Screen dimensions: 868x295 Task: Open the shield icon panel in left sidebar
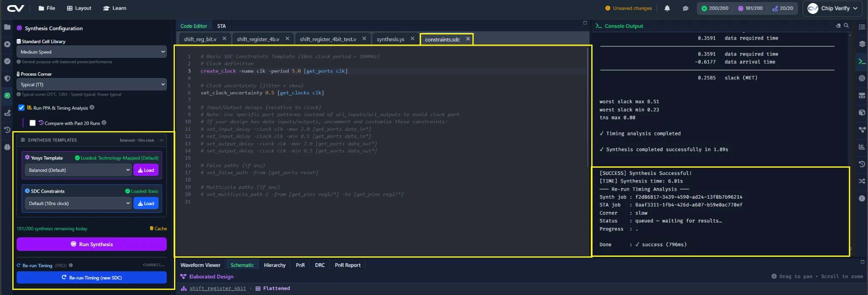click(7, 79)
